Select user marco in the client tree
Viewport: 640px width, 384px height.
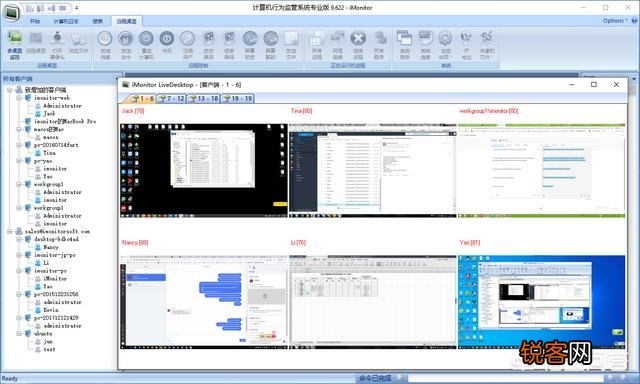click(51, 137)
